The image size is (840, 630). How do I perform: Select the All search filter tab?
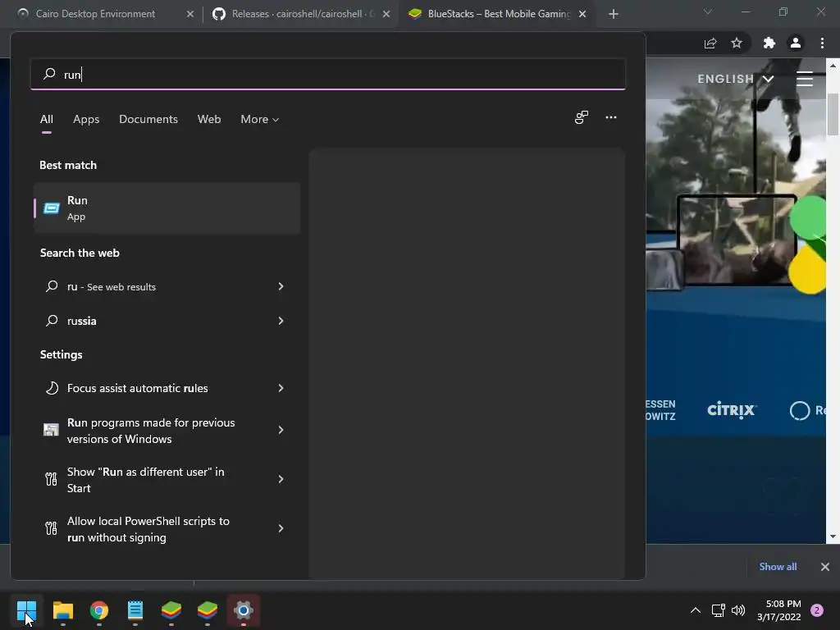47,120
